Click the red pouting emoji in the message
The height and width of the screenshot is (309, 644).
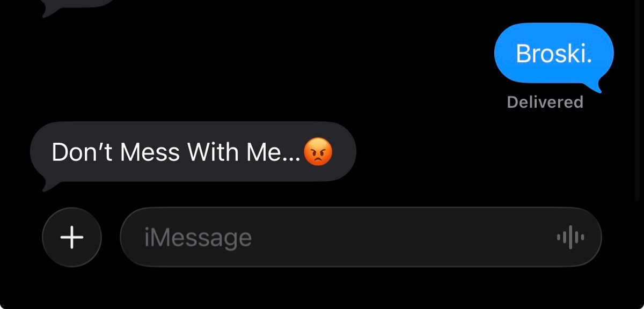pos(318,152)
